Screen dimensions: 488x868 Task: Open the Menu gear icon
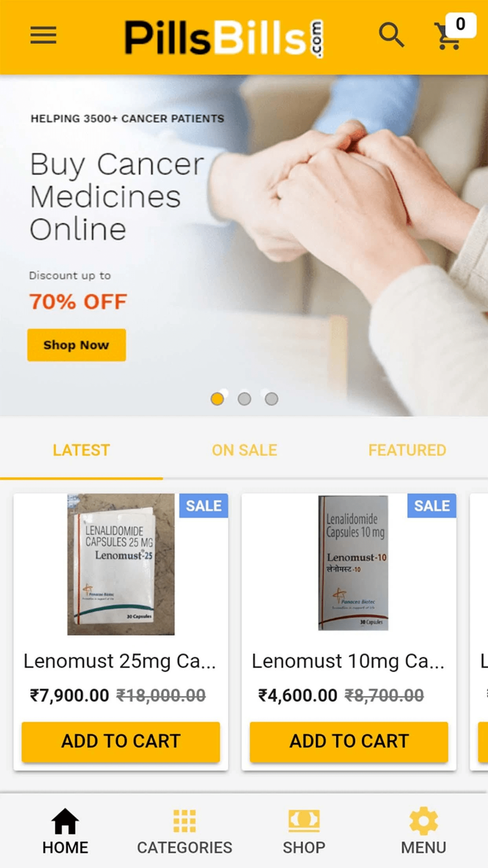click(423, 821)
